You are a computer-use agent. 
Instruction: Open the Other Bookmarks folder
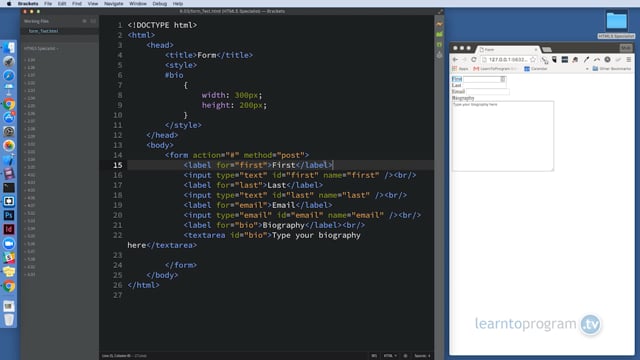click(611, 69)
